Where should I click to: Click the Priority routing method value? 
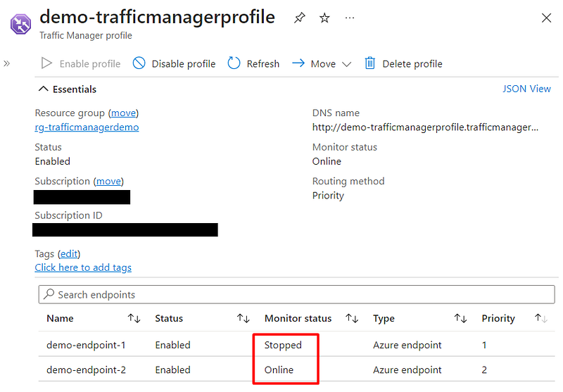328,196
